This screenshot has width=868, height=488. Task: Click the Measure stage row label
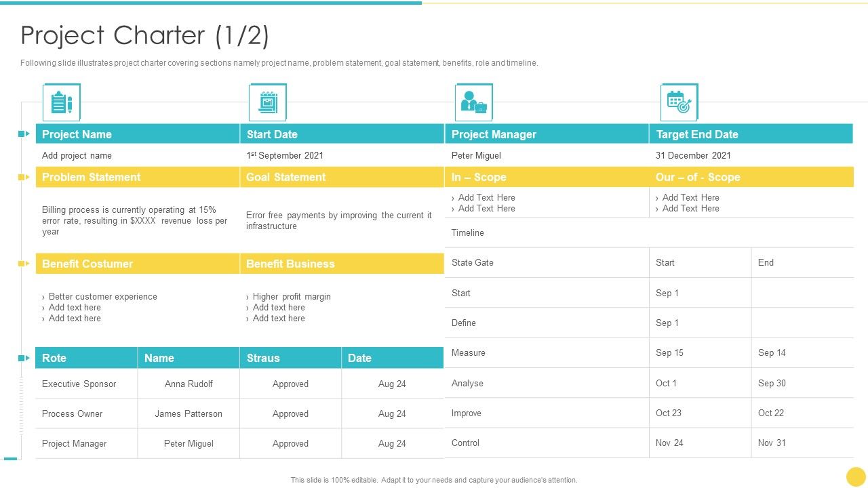click(x=469, y=352)
